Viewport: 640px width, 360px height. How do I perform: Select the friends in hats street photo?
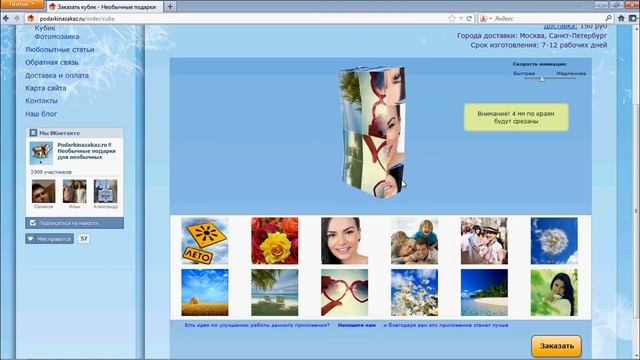pos(484,241)
